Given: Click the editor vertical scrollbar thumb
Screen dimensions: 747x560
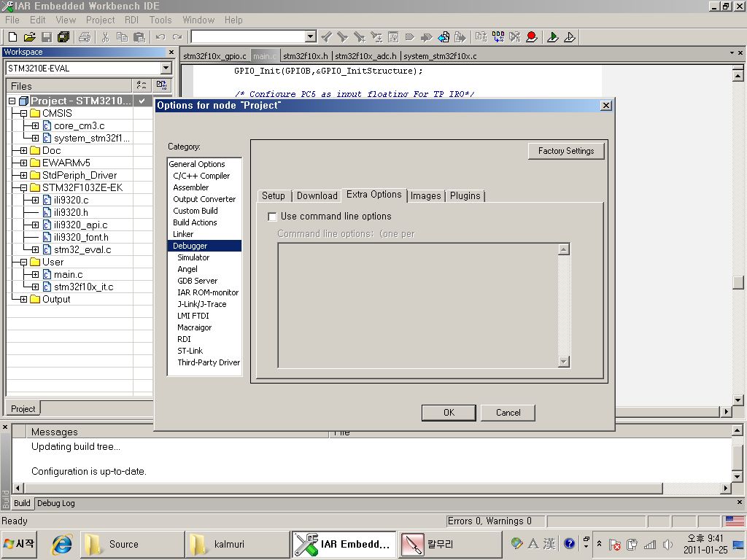Looking at the screenshot, I should (x=738, y=282).
